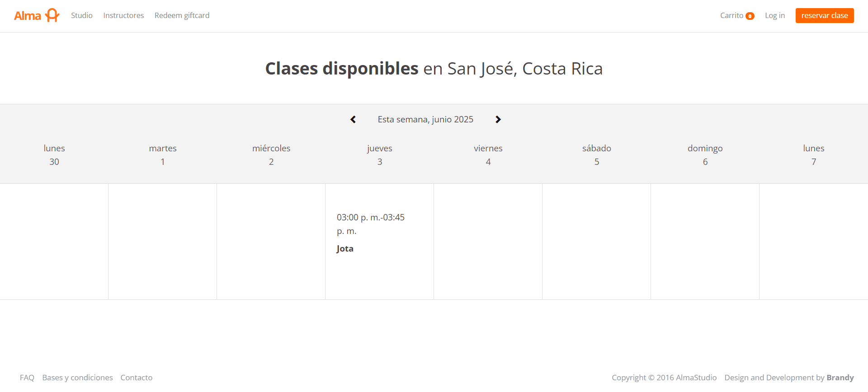Select the Jota class on jueves

[345, 248]
